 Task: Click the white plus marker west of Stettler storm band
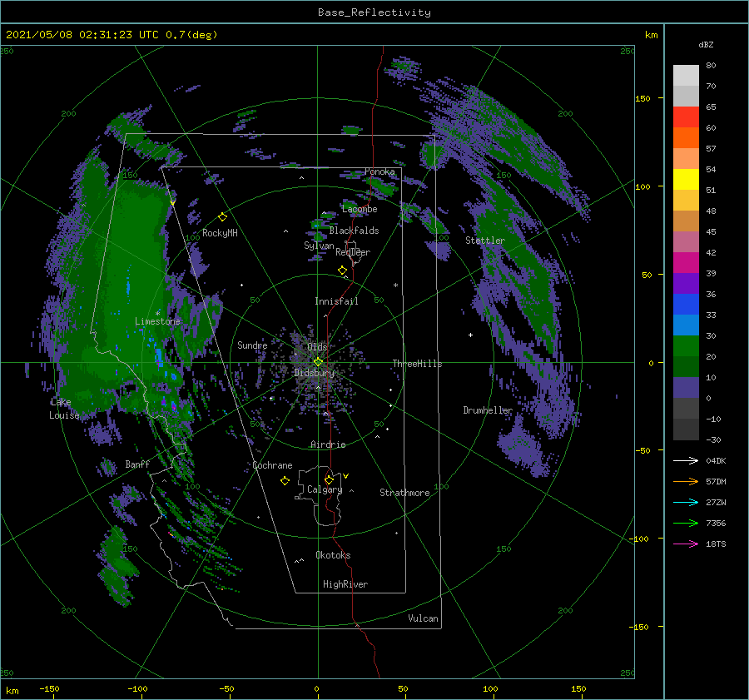(470, 335)
